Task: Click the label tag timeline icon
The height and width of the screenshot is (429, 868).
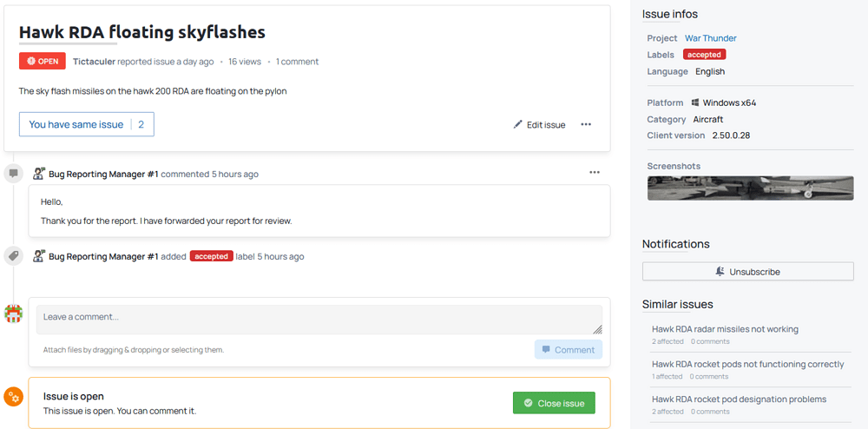Action: 13,256
